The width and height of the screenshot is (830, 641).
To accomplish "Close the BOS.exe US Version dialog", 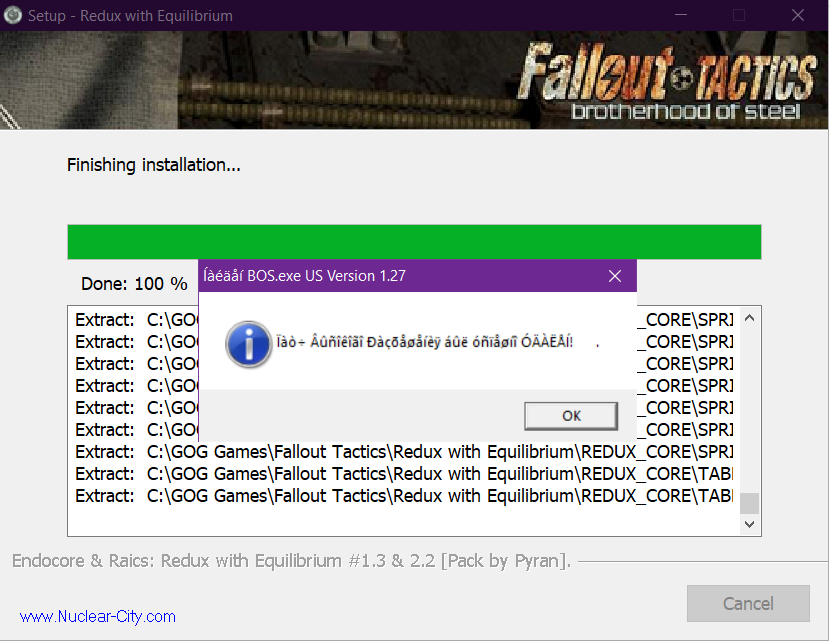I will (615, 276).
